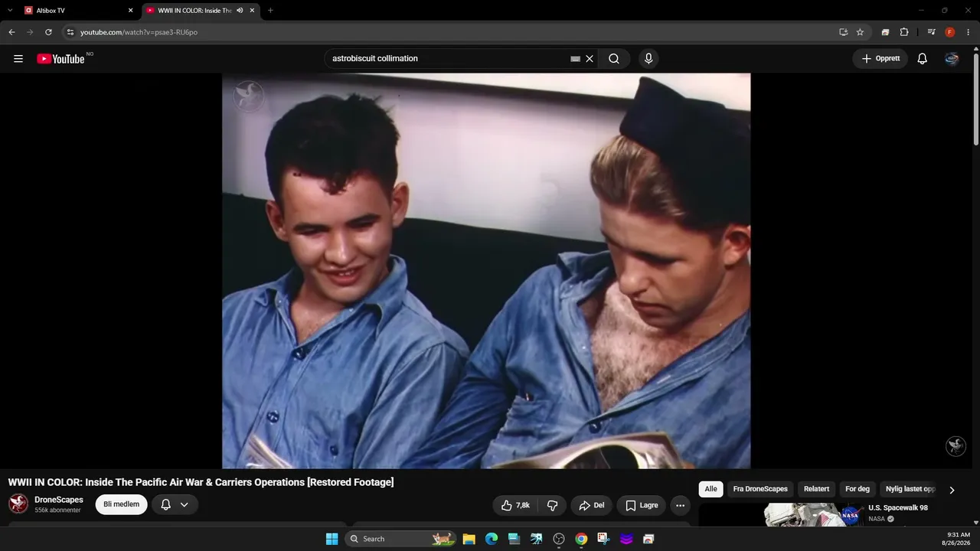This screenshot has height=551, width=980.
Task: Like the video with thumbs up
Action: click(515, 505)
